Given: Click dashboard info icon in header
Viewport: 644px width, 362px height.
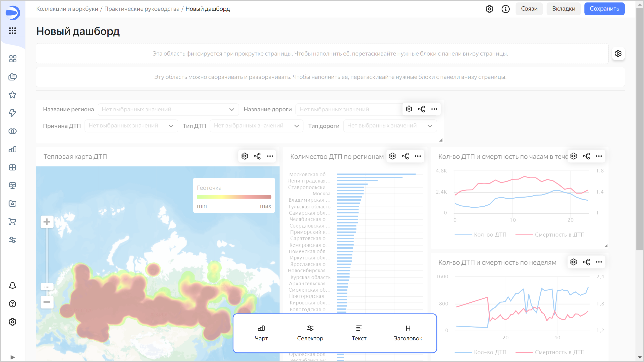Looking at the screenshot, I should point(505,9).
